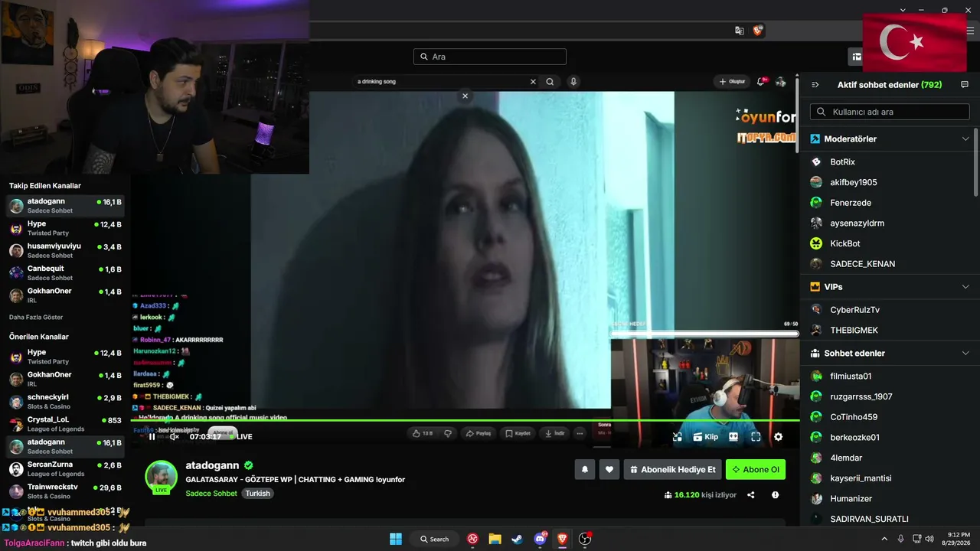Toggle the player chat overlay icon

(678, 437)
